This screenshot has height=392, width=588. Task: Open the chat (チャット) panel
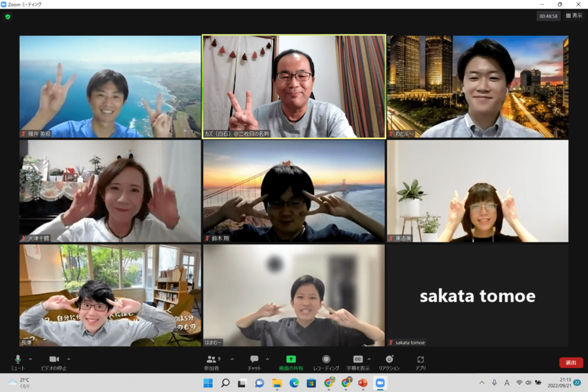(254, 362)
